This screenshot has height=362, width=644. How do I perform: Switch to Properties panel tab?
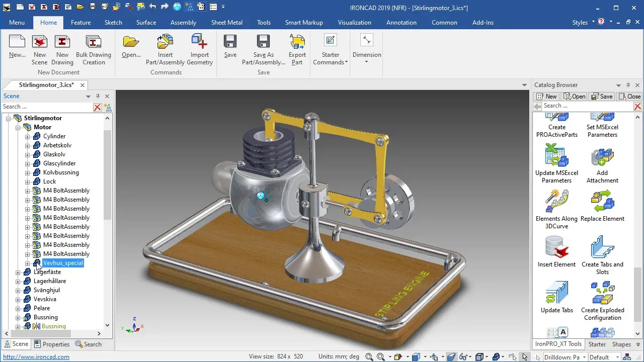(x=52, y=344)
